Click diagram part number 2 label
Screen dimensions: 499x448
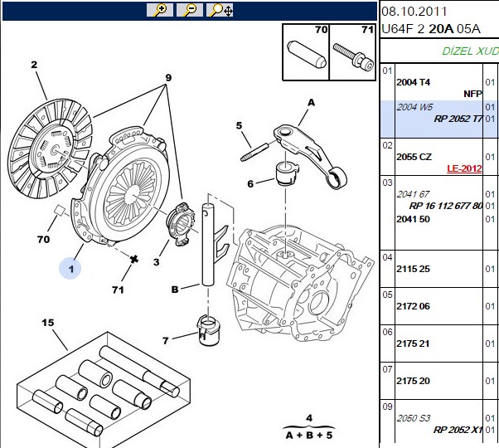point(34,65)
